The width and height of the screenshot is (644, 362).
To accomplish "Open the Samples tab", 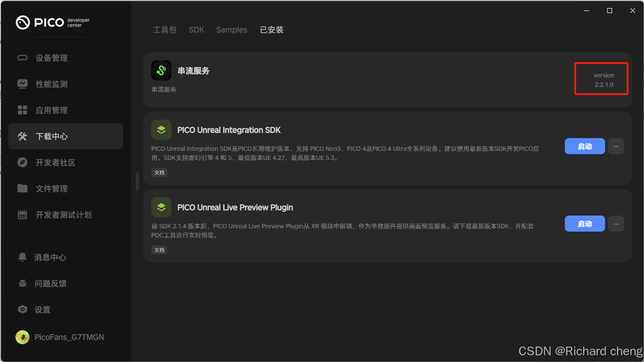I will [232, 30].
